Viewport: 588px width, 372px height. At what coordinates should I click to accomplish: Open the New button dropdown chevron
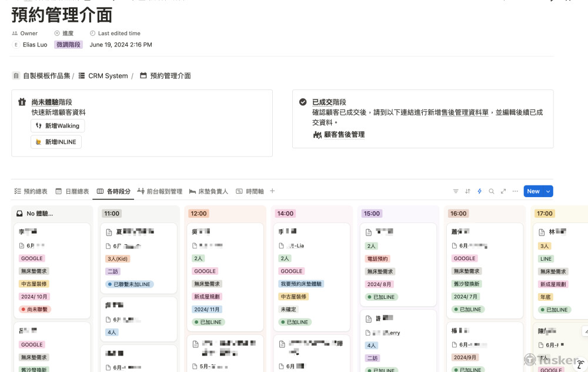click(547, 191)
